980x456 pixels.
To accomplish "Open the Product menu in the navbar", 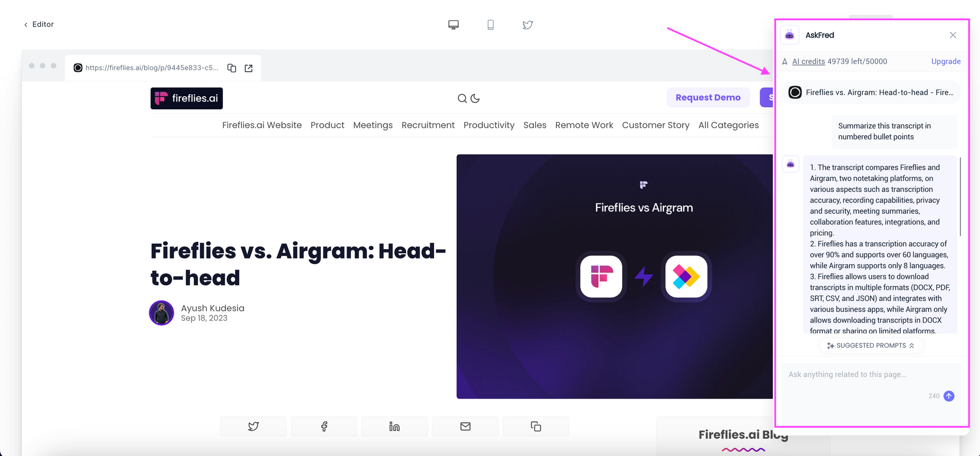I will tap(327, 125).
